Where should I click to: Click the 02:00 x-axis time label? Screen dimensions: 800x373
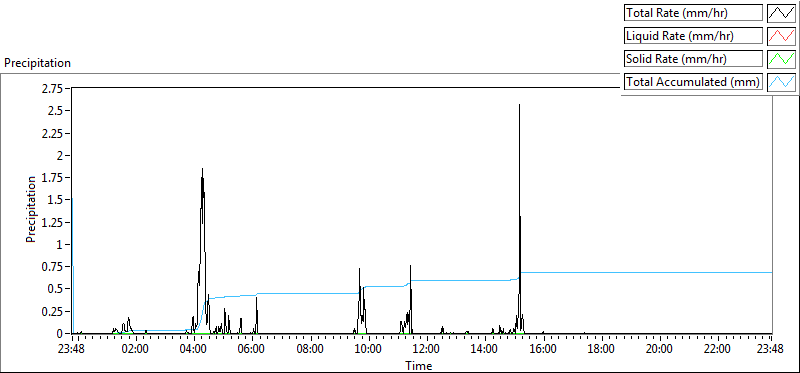point(136,349)
